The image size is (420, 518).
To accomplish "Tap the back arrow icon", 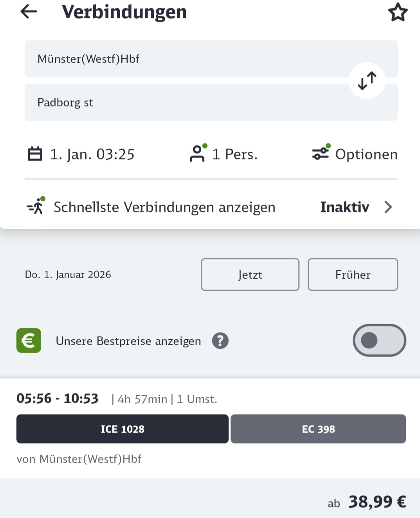I will (29, 12).
